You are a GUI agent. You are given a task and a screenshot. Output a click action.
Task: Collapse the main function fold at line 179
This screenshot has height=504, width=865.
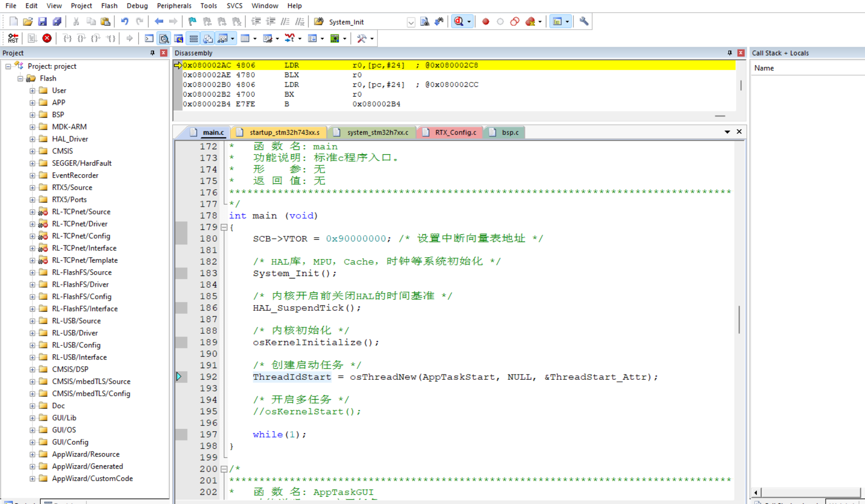tap(224, 227)
